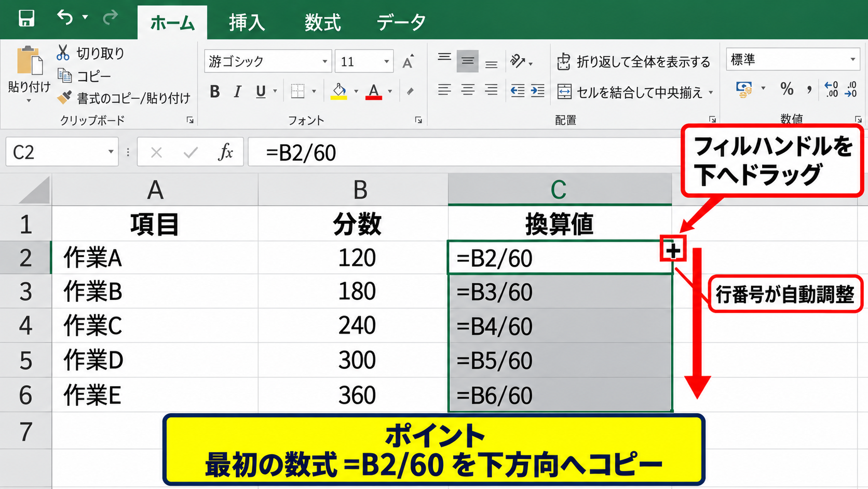Align text to top
Viewport: 868px width, 489px height.
pos(444,58)
